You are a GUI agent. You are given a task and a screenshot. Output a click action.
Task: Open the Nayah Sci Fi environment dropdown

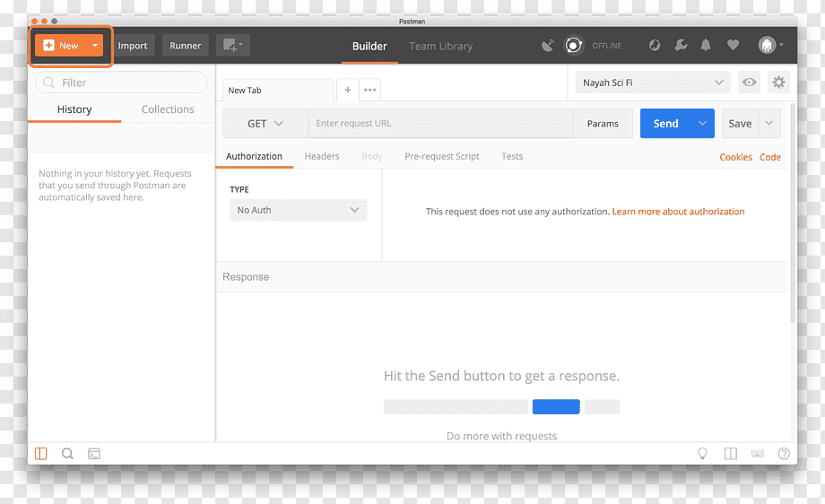pyautogui.click(x=653, y=83)
